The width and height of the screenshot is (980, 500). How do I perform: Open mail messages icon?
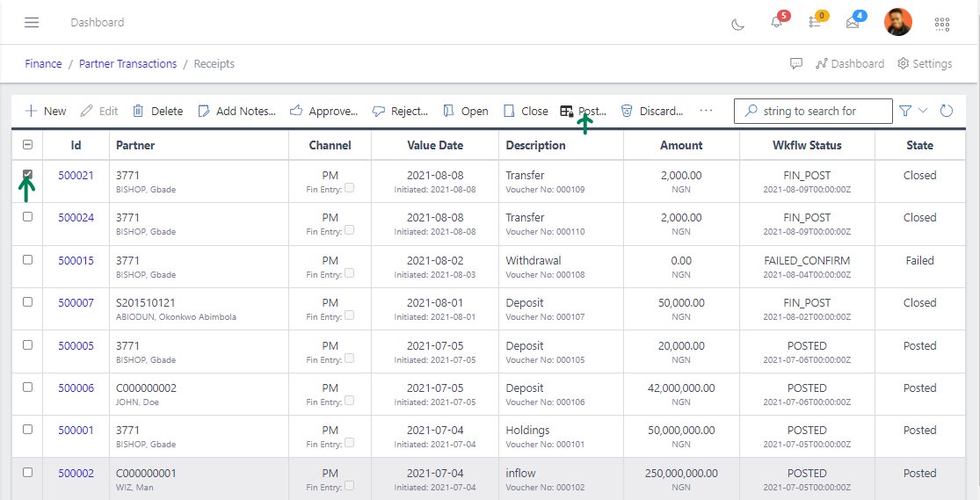coord(853,22)
